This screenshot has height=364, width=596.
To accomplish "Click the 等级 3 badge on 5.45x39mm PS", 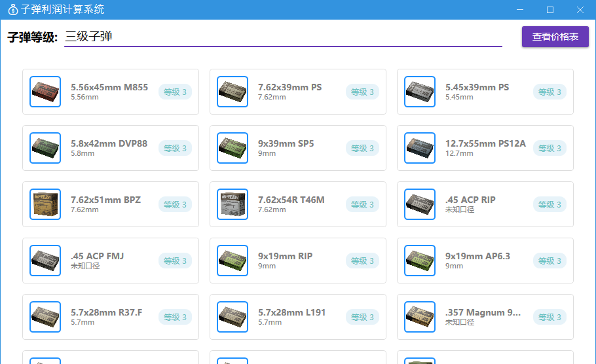I will (x=549, y=92).
